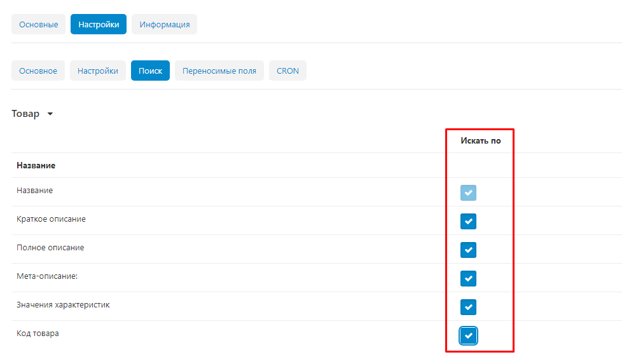This screenshot has height=364, width=629.
Task: Click the bold Название section heading
Action: coord(36,165)
